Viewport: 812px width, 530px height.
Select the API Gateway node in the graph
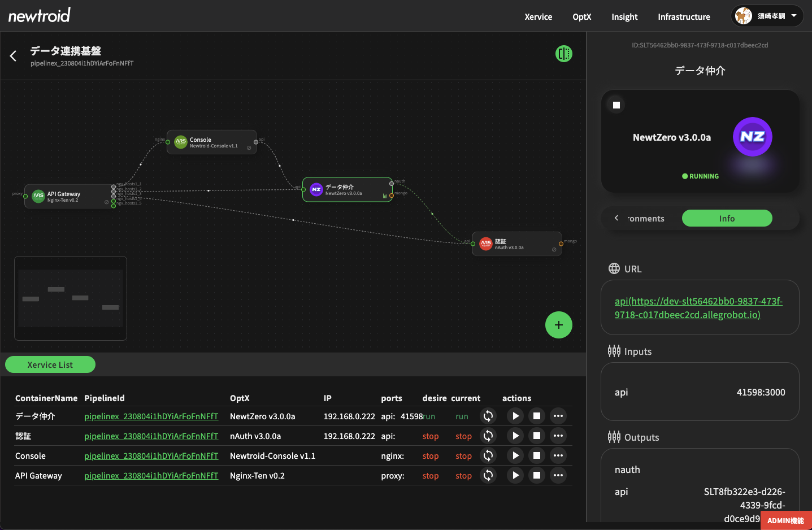(x=69, y=197)
